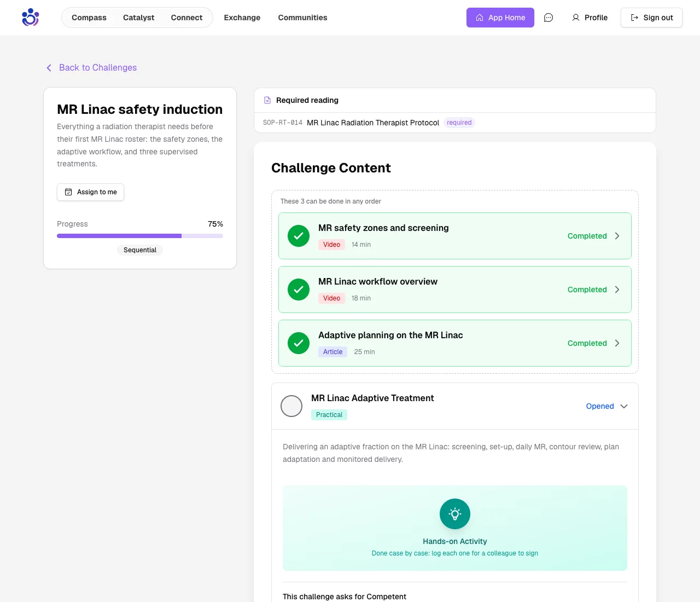Click the Completed status for MR Linac workflow overview
The height and width of the screenshot is (602, 700).
point(587,290)
